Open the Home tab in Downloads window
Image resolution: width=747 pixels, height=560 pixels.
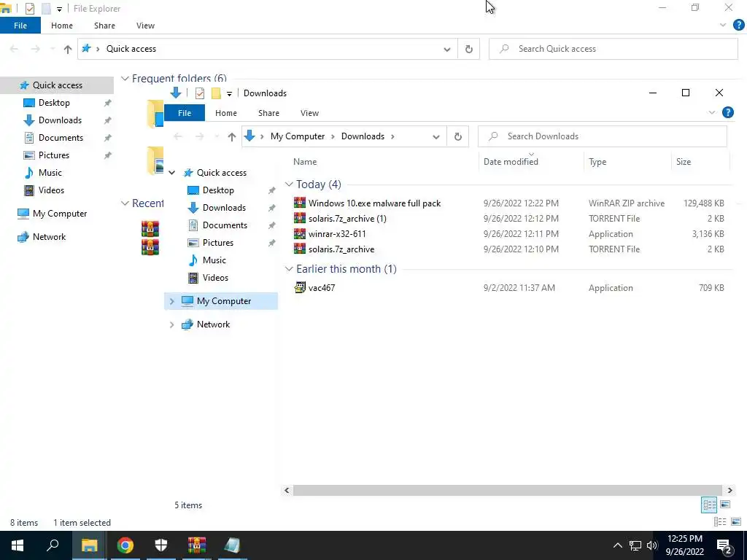coord(226,113)
